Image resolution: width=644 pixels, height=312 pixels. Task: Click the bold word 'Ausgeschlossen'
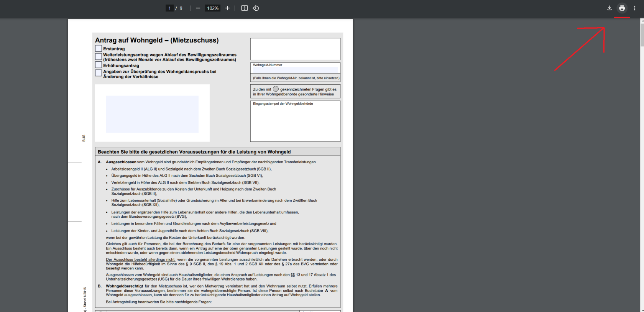(x=121, y=162)
